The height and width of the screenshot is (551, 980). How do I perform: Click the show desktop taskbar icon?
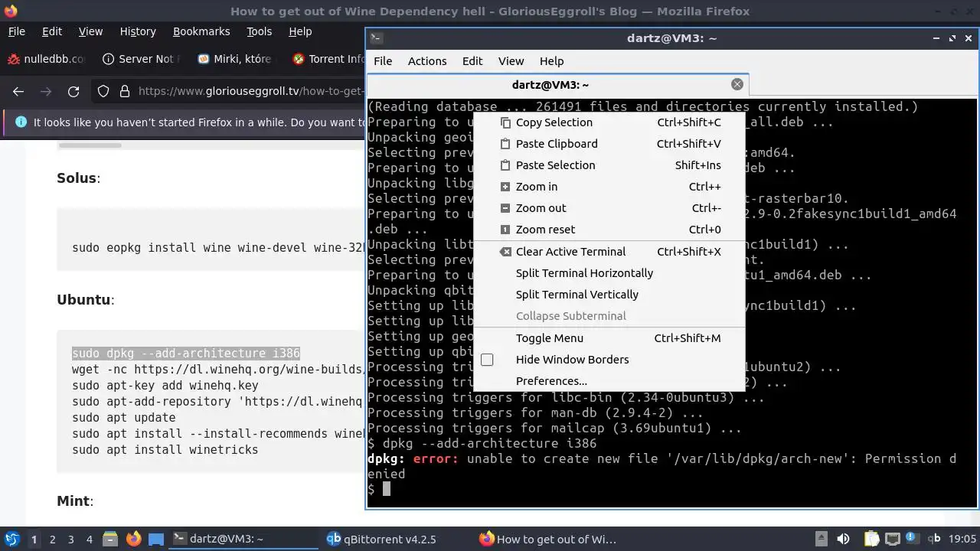[x=156, y=540]
